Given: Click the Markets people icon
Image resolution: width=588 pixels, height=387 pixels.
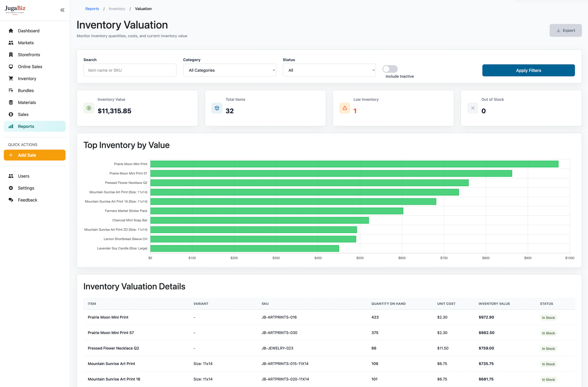Looking at the screenshot, I should coord(11,43).
